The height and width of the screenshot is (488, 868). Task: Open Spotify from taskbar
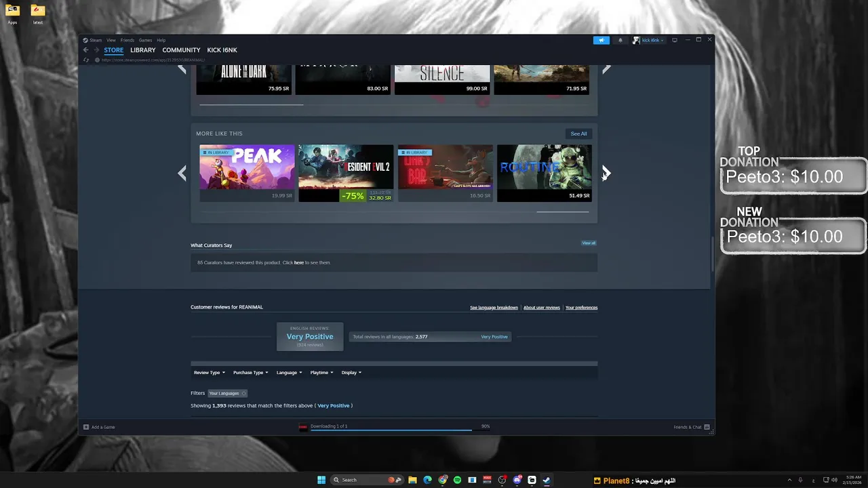pos(457,480)
